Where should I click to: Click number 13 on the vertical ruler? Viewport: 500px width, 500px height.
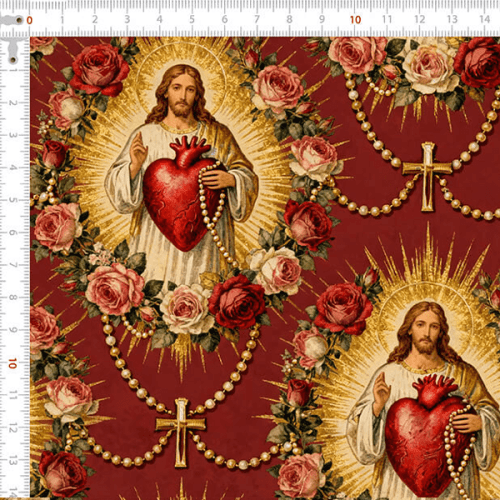13,461
